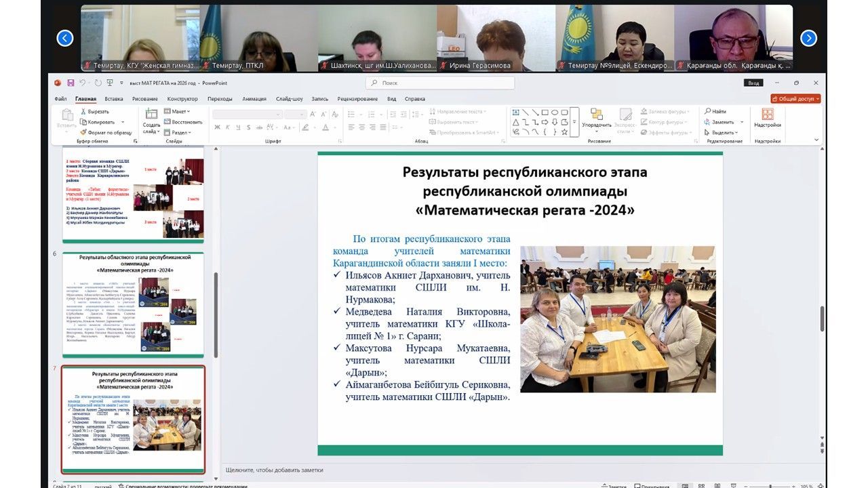Expand the Layout (Макет) dropdown

point(179,111)
